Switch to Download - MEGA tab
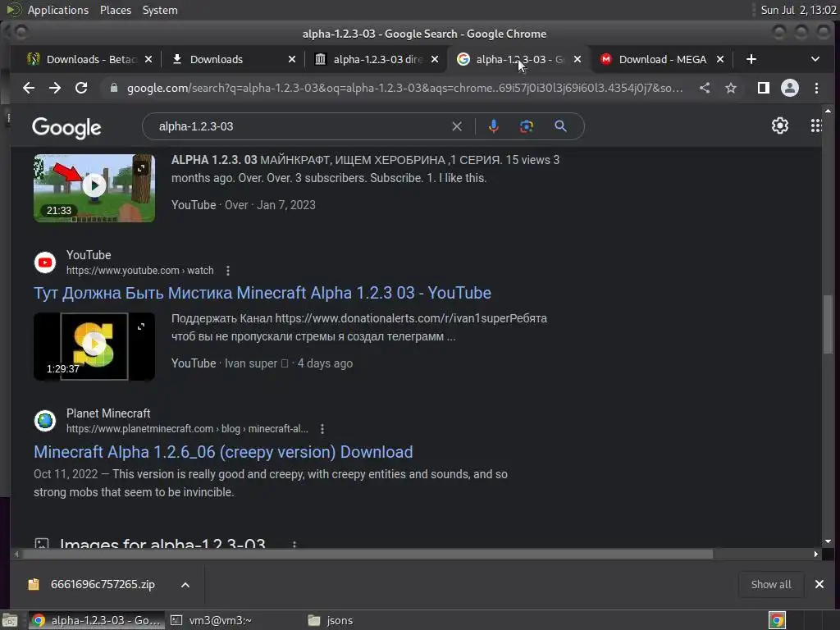840x630 pixels. click(662, 59)
